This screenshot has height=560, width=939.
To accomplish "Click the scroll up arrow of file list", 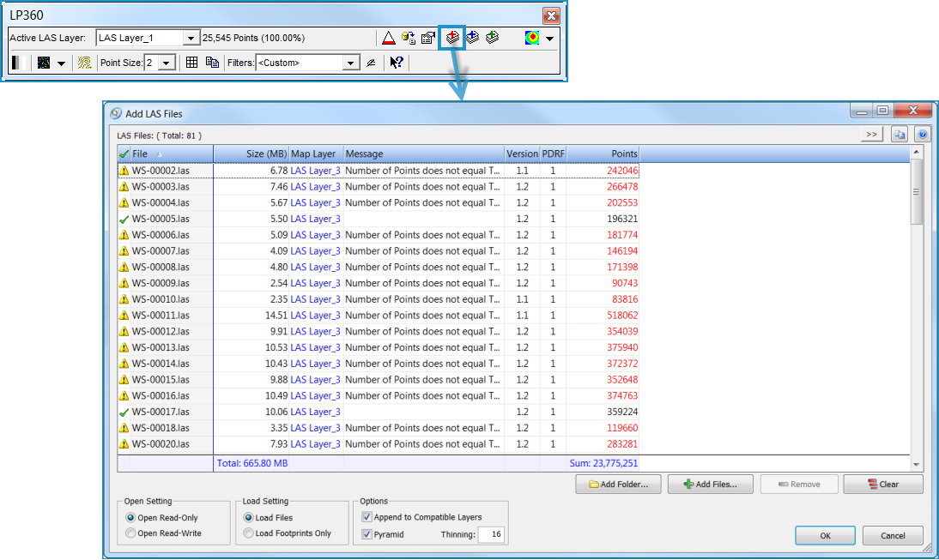I will 916,153.
